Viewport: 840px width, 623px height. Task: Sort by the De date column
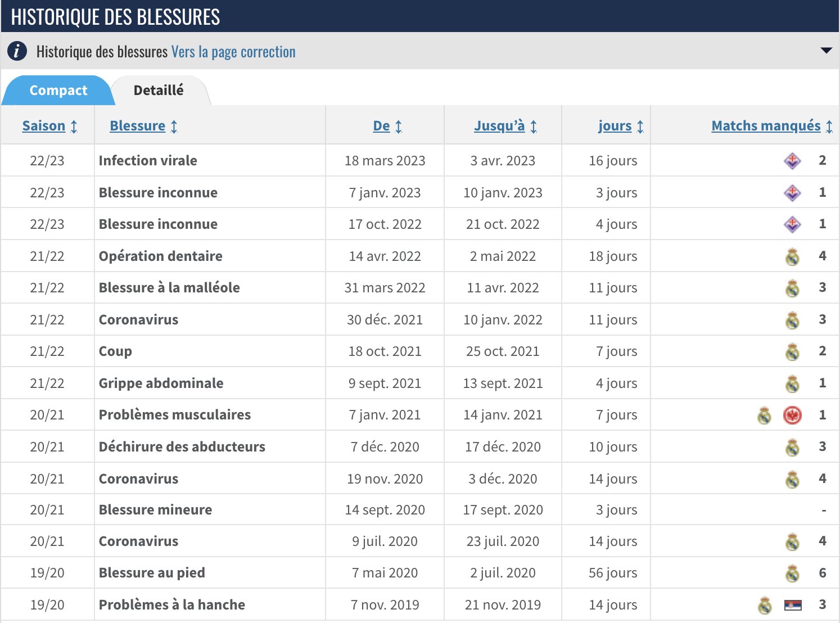[381, 126]
